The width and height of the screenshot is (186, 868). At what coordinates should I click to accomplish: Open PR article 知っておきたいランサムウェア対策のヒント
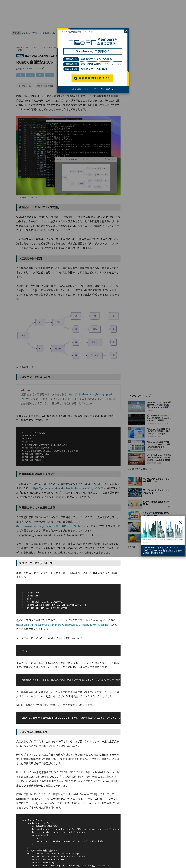pos(157,491)
